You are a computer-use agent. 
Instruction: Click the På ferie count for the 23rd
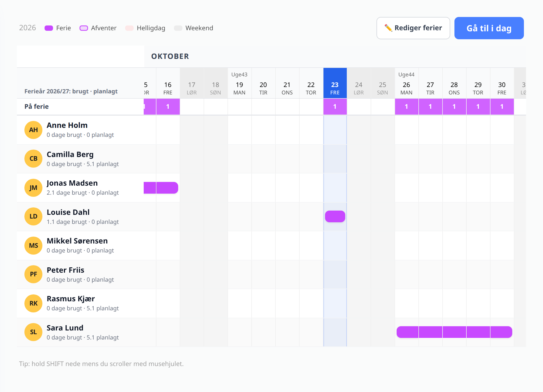(x=335, y=107)
